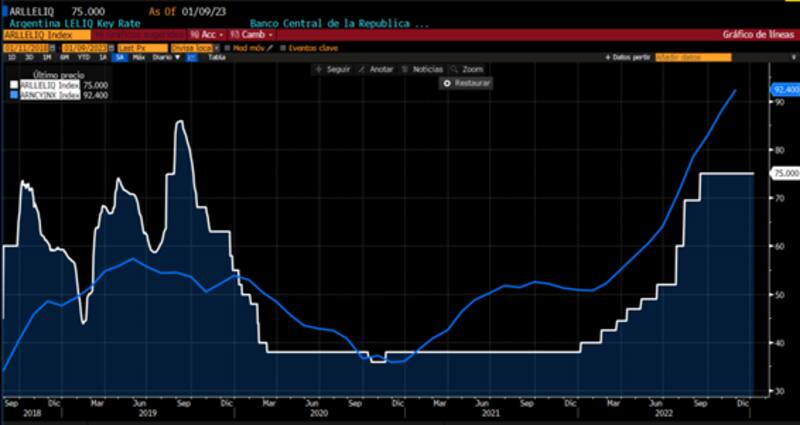
Task: Toggle the white ARLLELIQ Index legend box
Action: 12,86
